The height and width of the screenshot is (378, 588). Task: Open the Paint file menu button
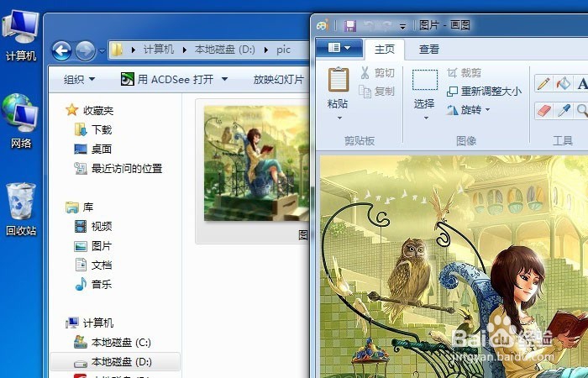point(339,48)
